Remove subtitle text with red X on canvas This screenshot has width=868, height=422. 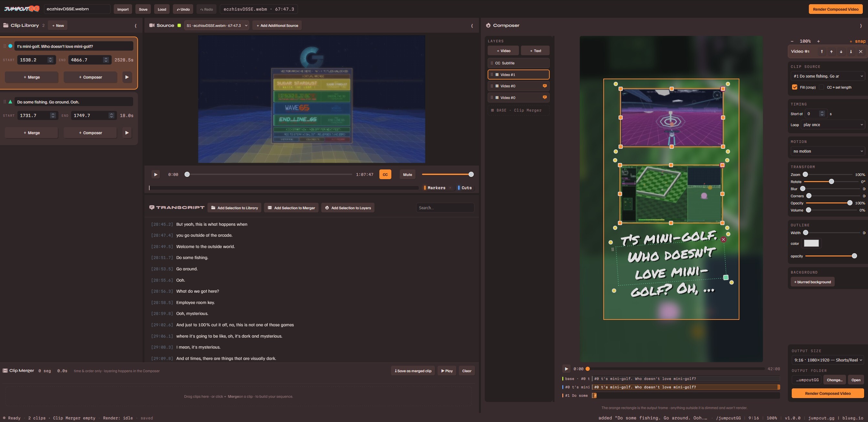point(724,240)
